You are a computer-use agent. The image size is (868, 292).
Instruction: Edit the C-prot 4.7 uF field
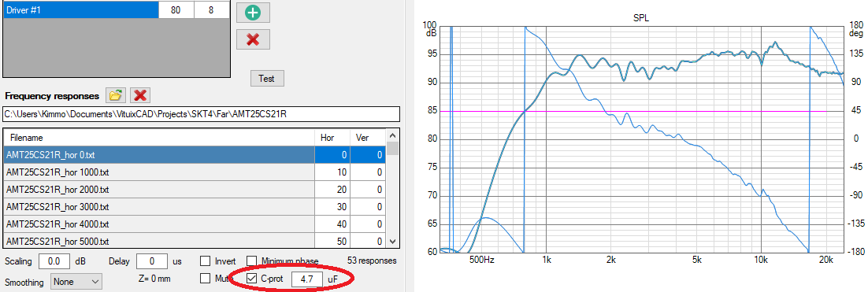307,279
